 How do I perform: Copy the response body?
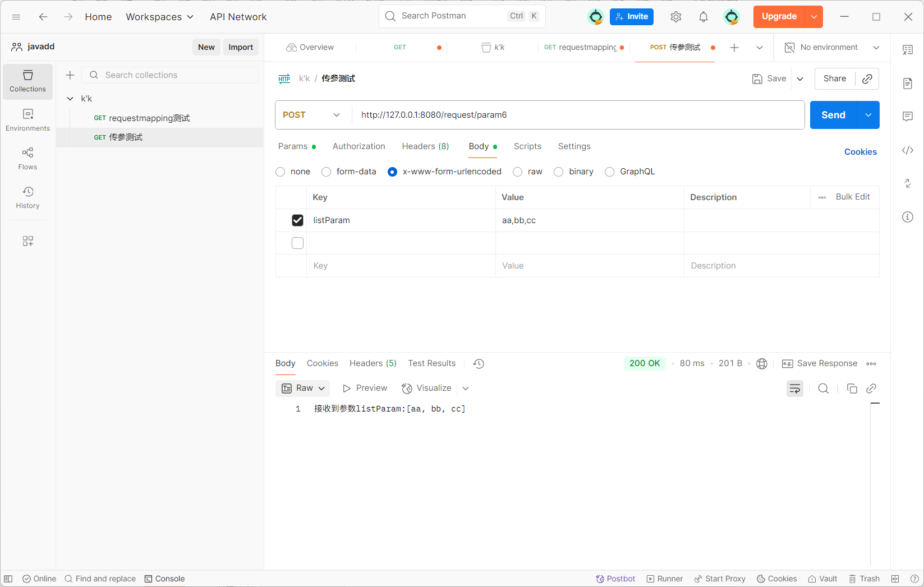pos(852,389)
